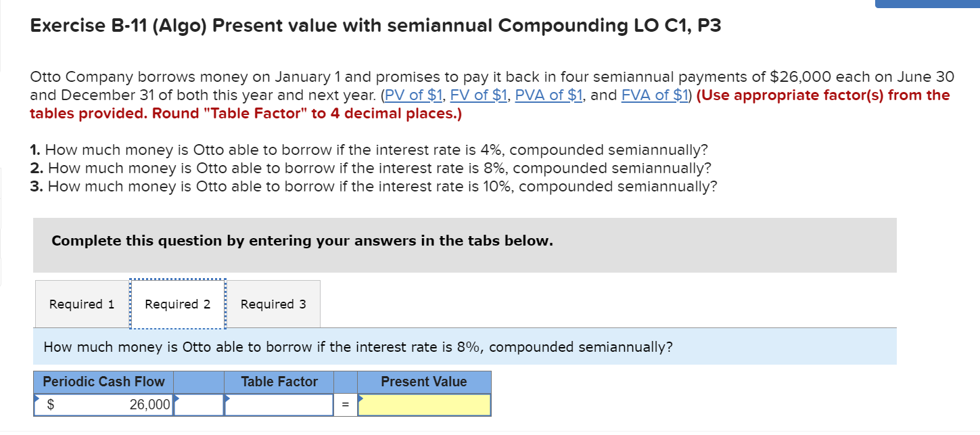Open the FV of $1 table link
The height and width of the screenshot is (435, 980).
coord(477,95)
